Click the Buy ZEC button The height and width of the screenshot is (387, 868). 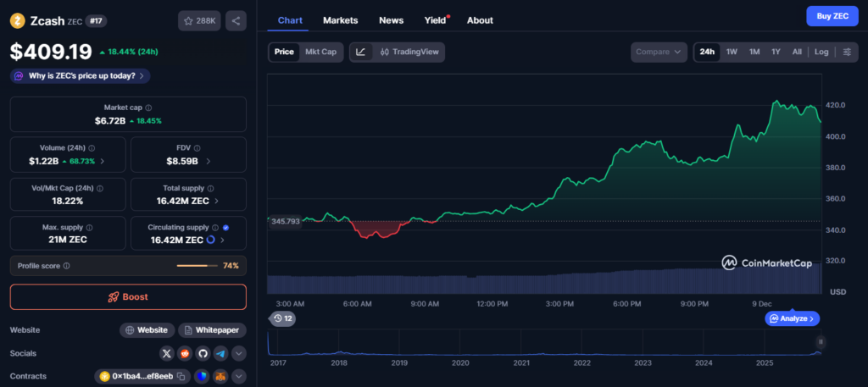832,16
